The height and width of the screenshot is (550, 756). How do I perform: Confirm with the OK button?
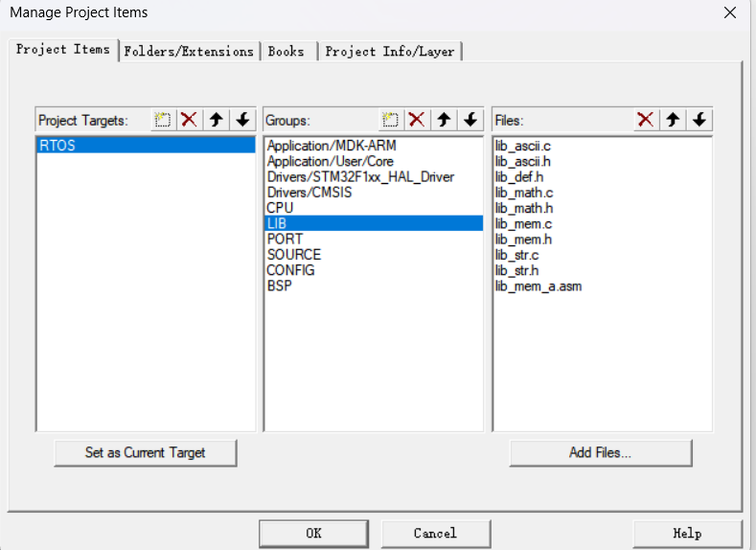(314, 533)
